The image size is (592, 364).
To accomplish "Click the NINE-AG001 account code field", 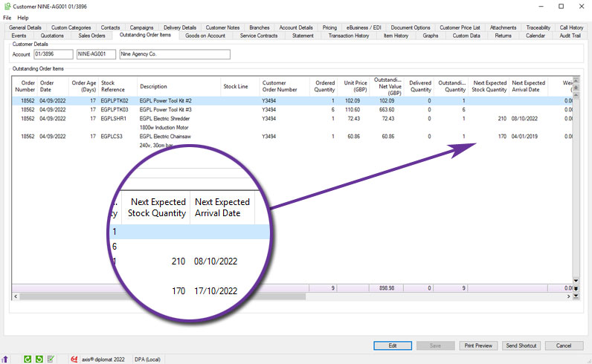I will tap(96, 54).
